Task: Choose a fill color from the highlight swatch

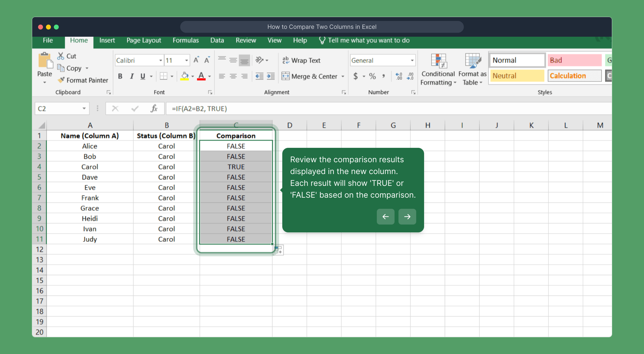Action: tap(185, 76)
